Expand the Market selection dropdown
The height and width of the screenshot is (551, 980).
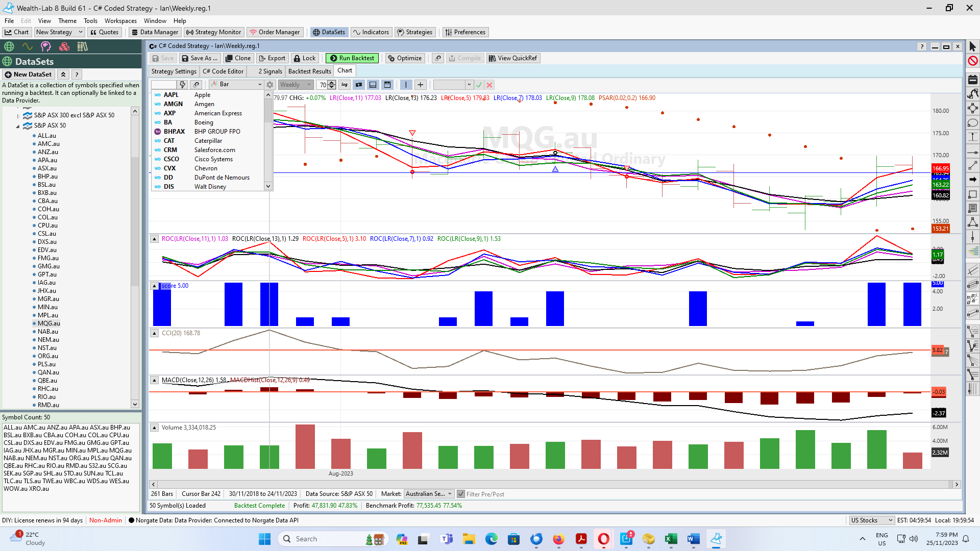click(429, 494)
